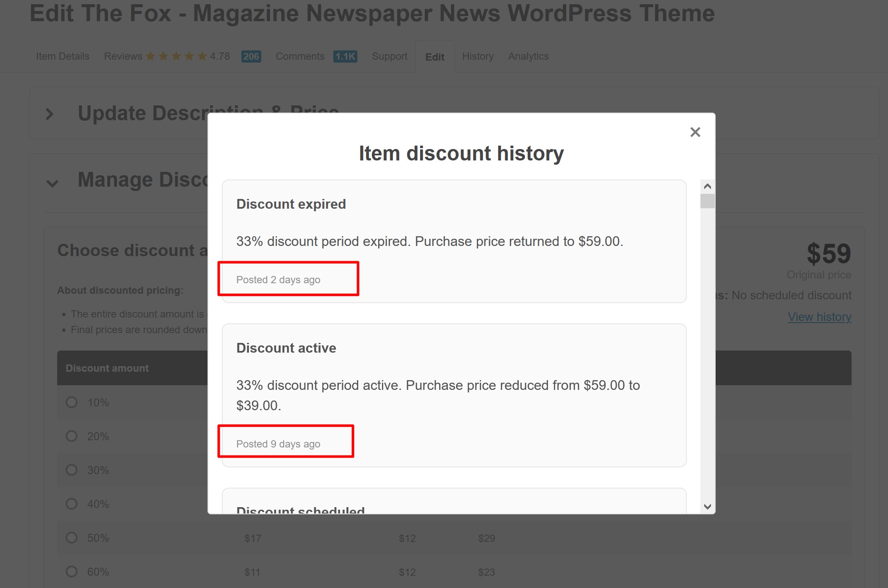Select the 40% discount radio button

(x=72, y=504)
